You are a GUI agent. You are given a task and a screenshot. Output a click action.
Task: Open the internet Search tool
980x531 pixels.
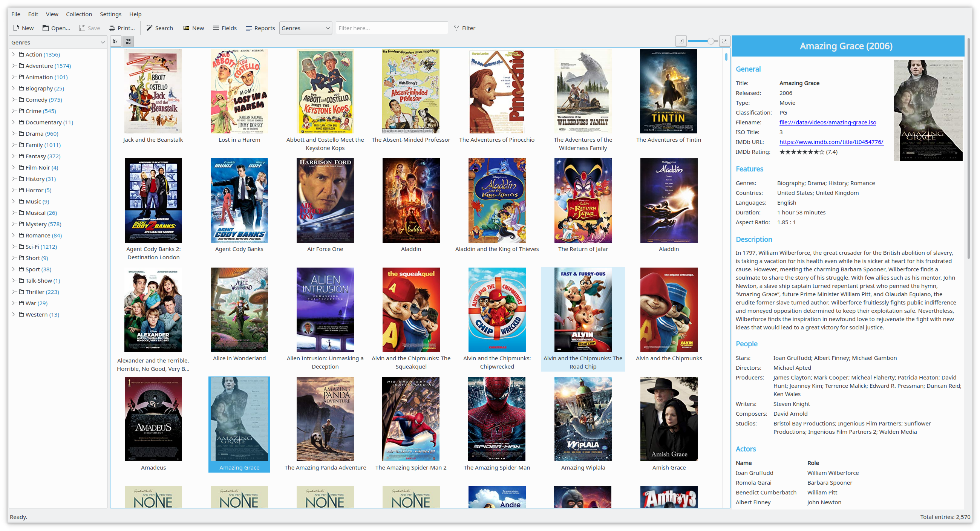click(160, 28)
